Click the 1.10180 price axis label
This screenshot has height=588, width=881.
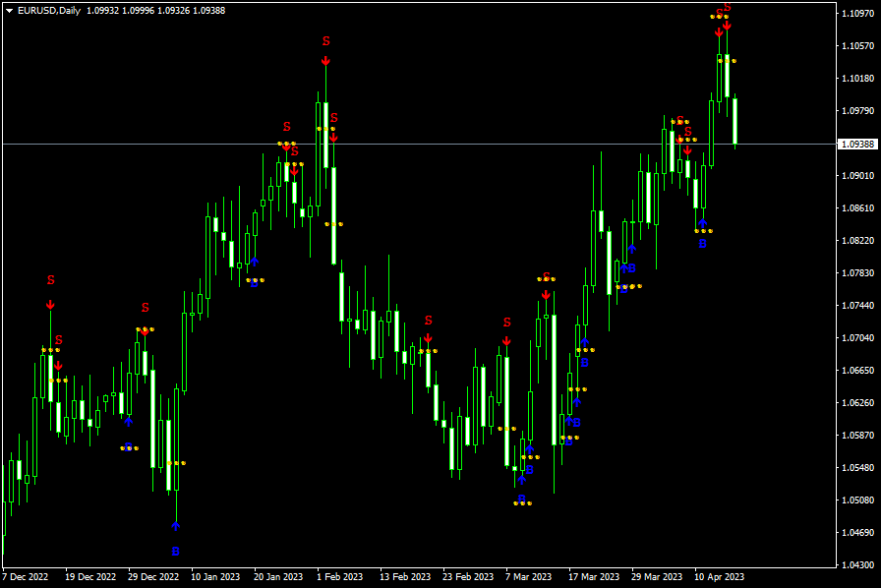coord(858,78)
